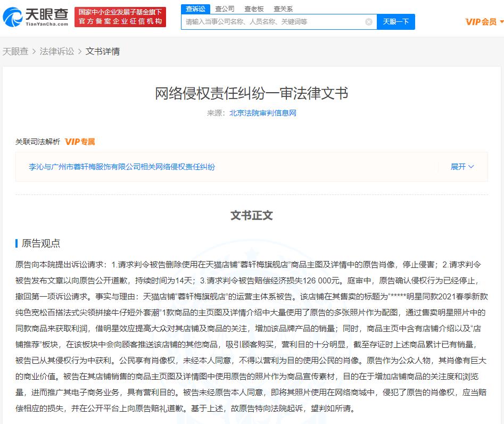Open the 北京法院审判信息网 source link

[262, 113]
